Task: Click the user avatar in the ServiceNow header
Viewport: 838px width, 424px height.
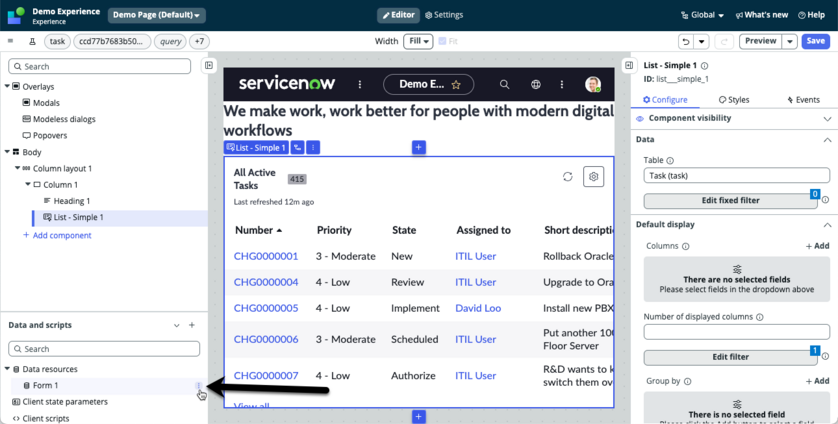Action: click(x=592, y=84)
